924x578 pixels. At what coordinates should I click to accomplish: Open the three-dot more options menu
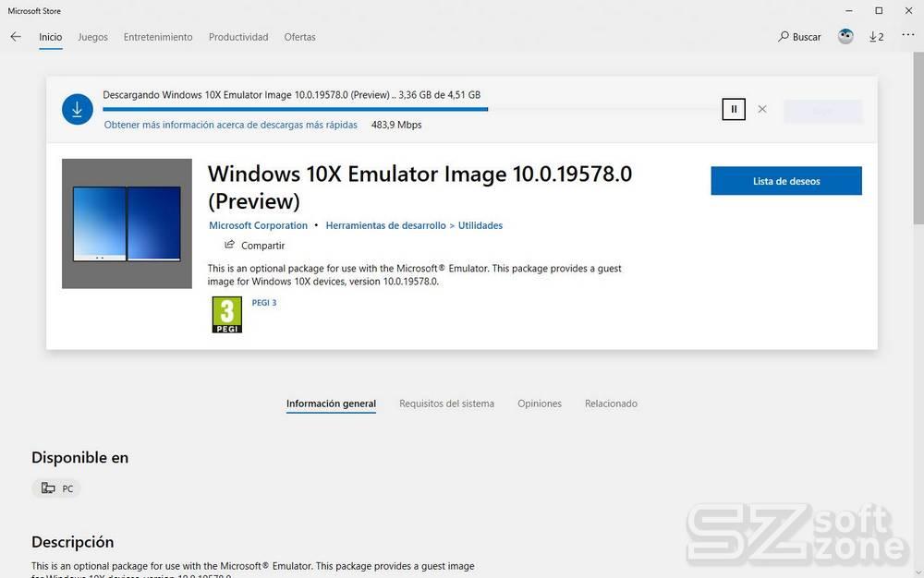(x=907, y=35)
